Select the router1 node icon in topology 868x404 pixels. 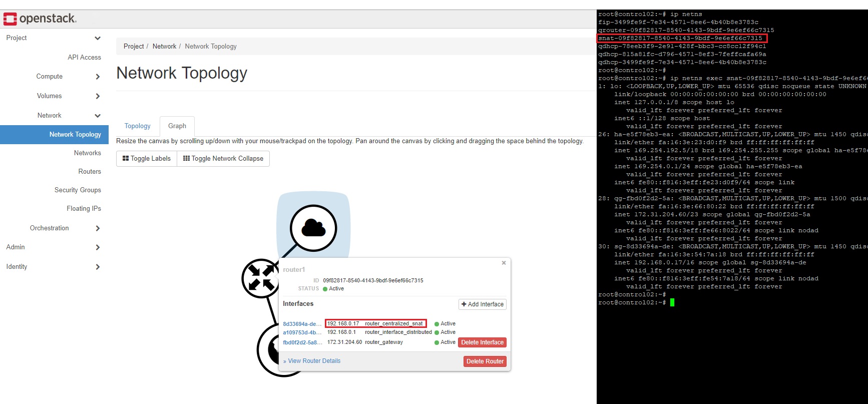point(260,278)
